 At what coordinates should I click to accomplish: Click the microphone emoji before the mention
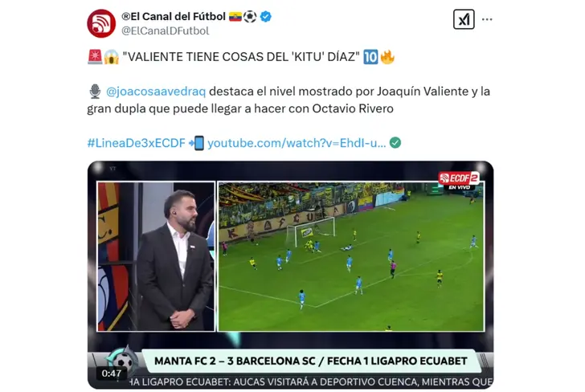coord(95,92)
